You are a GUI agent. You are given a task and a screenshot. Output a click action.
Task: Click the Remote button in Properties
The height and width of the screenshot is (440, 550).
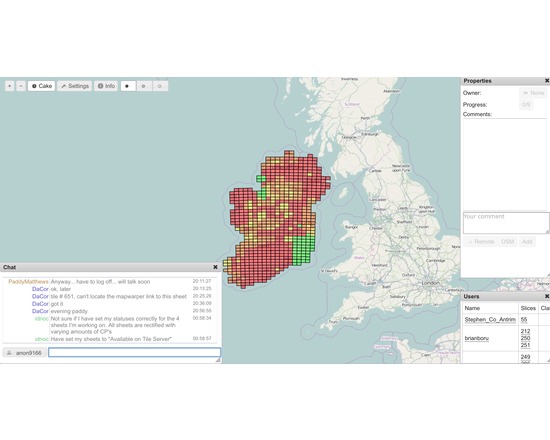(481, 242)
